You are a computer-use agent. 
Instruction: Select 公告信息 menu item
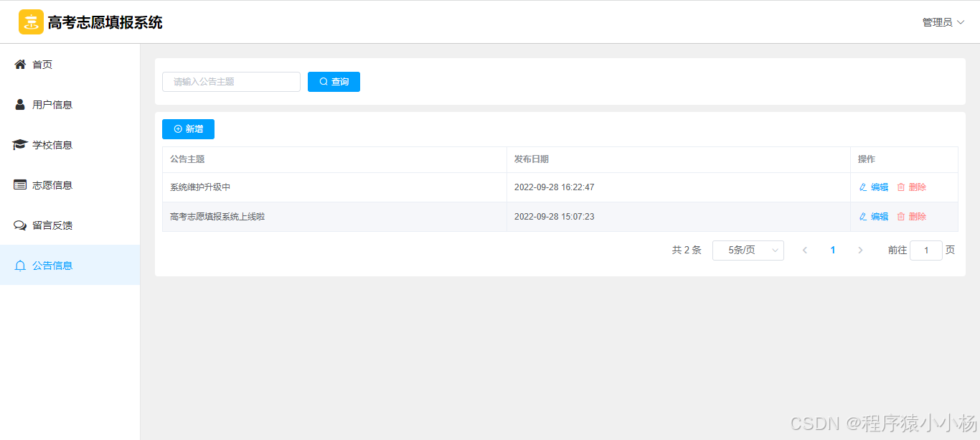[x=70, y=265]
